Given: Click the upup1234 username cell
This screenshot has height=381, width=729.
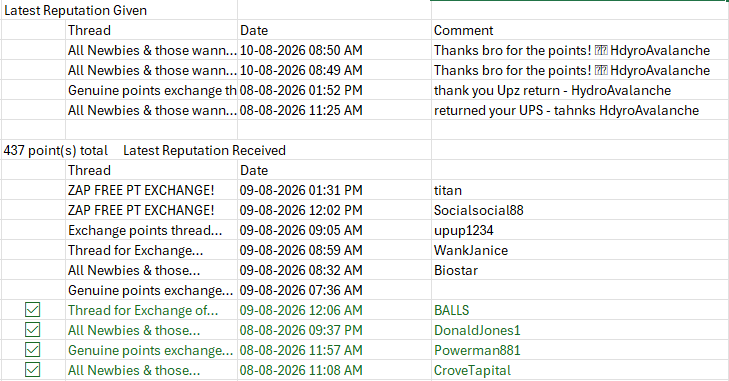Looking at the screenshot, I should 580,230.
